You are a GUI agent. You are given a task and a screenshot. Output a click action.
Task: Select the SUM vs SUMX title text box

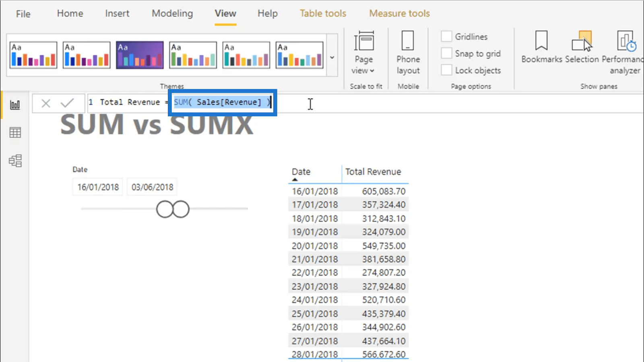pyautogui.click(x=157, y=125)
